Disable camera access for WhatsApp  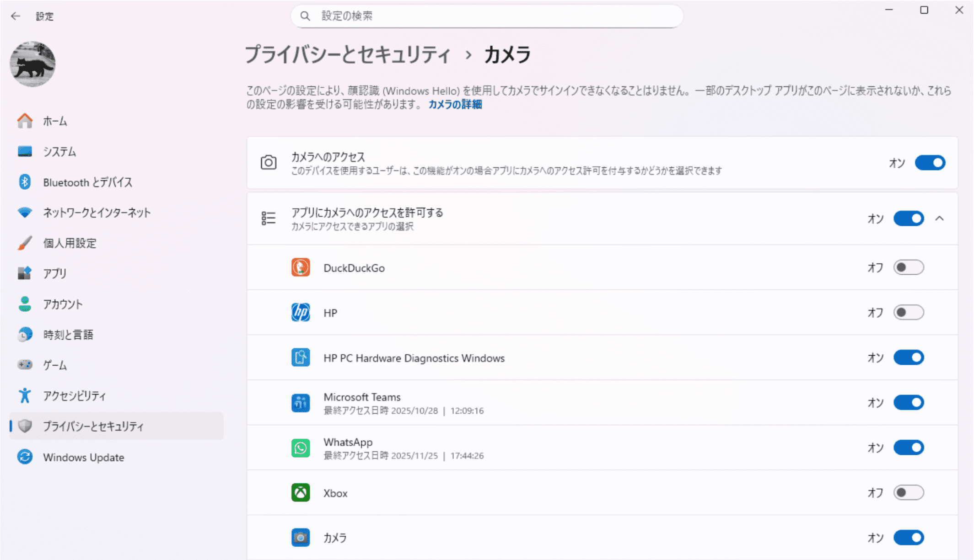(909, 448)
